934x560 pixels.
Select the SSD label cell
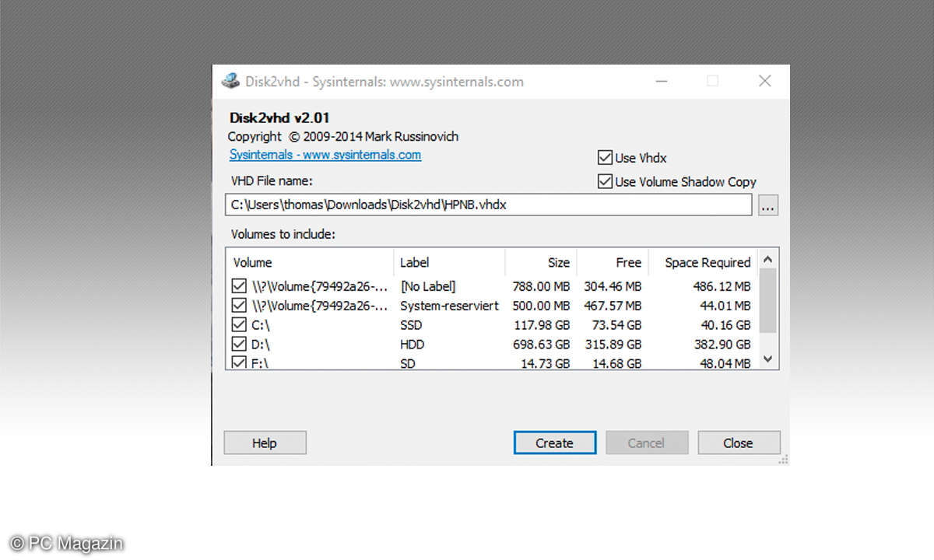coord(413,325)
